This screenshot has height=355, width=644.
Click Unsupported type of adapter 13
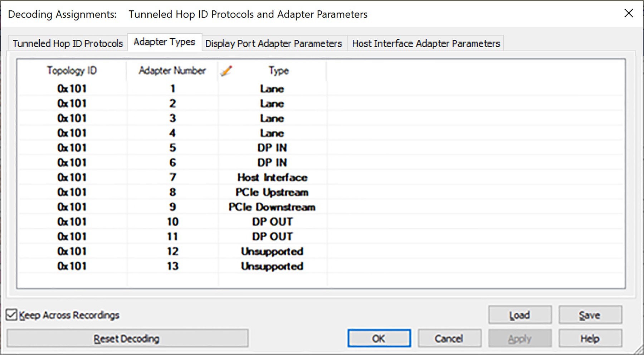click(x=272, y=267)
